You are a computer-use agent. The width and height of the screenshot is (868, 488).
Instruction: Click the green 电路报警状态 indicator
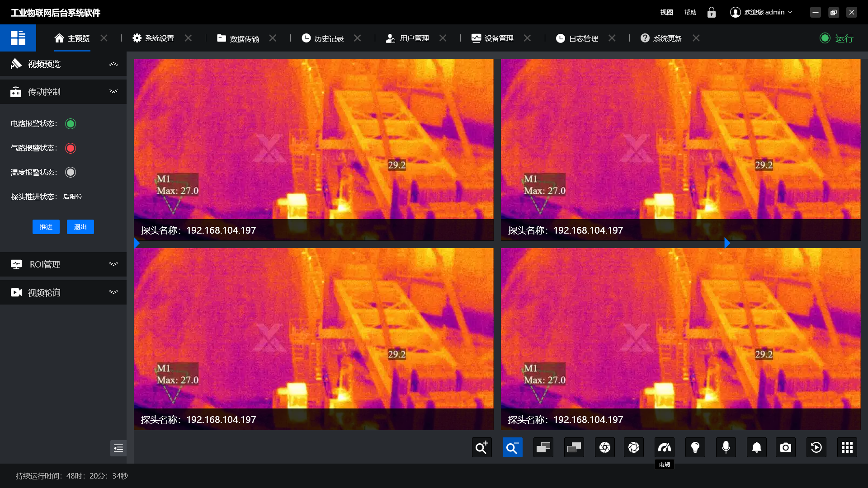pos(71,124)
